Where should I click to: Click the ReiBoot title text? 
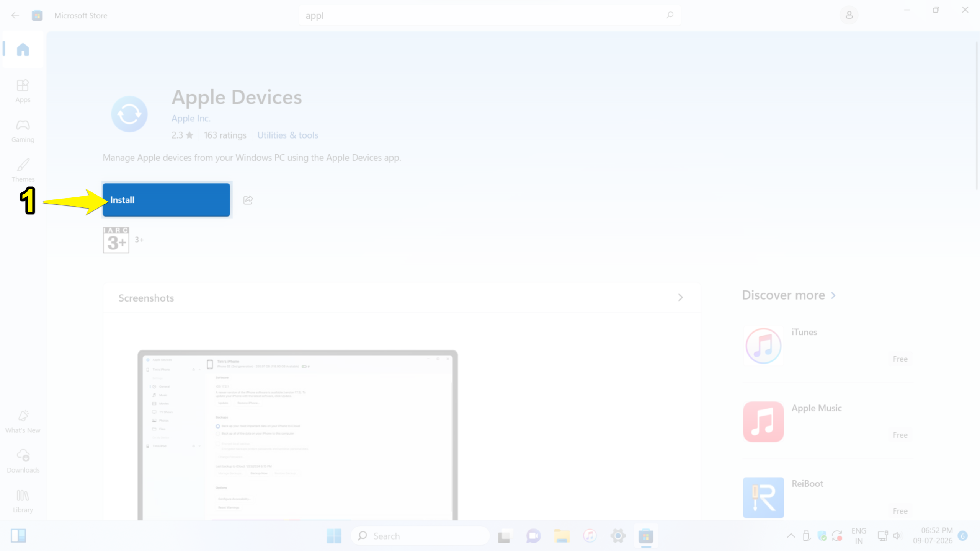(x=807, y=484)
